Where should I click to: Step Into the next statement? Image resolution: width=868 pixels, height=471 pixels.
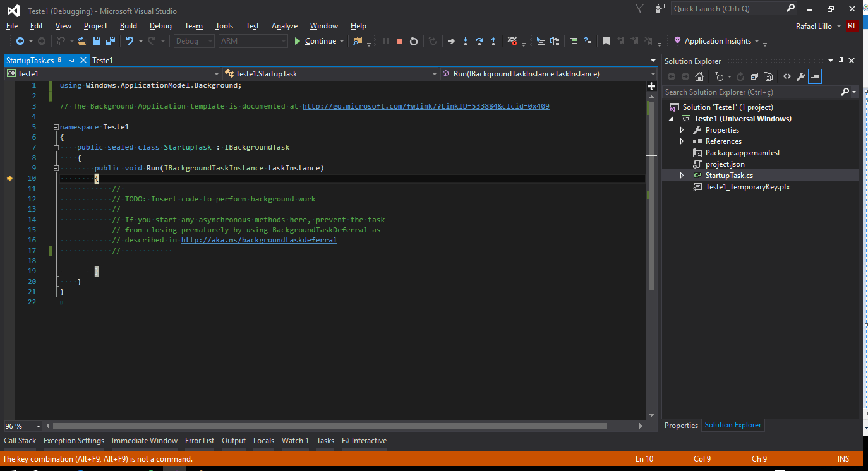click(x=466, y=41)
